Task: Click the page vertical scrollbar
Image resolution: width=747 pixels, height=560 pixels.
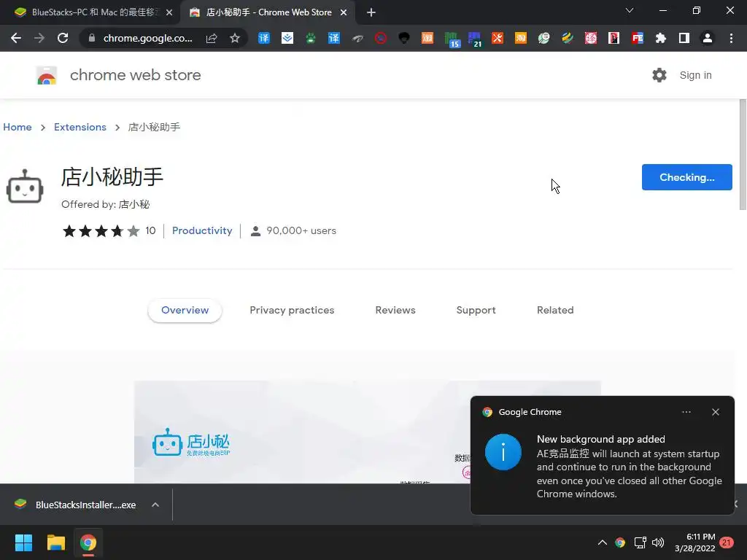Action: 743,155
